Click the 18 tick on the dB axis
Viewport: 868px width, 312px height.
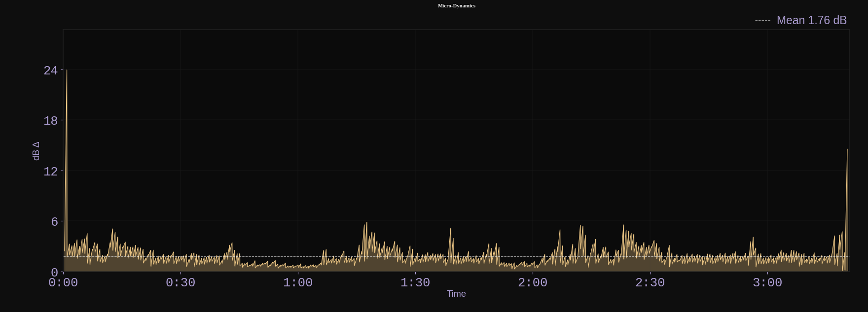coord(50,121)
